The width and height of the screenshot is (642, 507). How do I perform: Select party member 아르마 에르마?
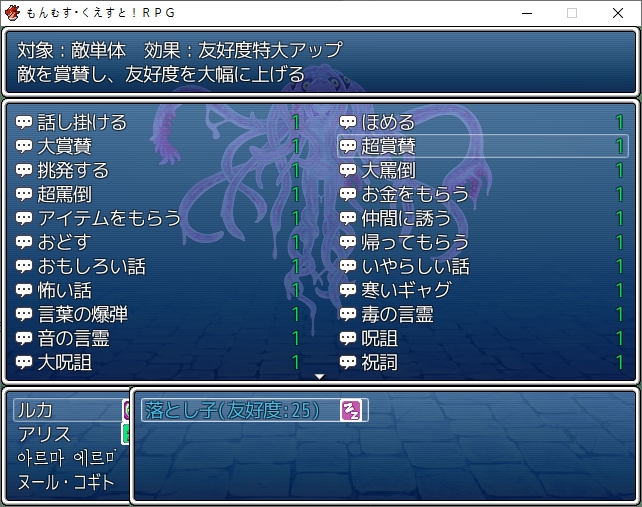point(67,458)
